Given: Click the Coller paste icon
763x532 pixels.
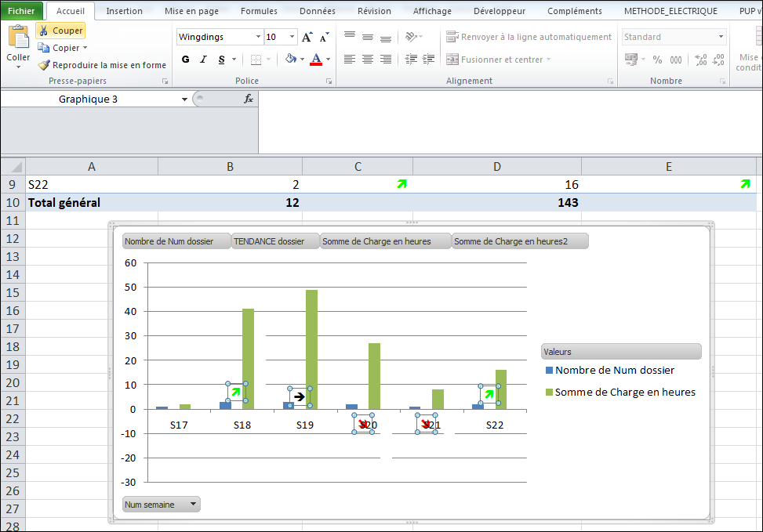Looking at the screenshot, I should (18, 38).
